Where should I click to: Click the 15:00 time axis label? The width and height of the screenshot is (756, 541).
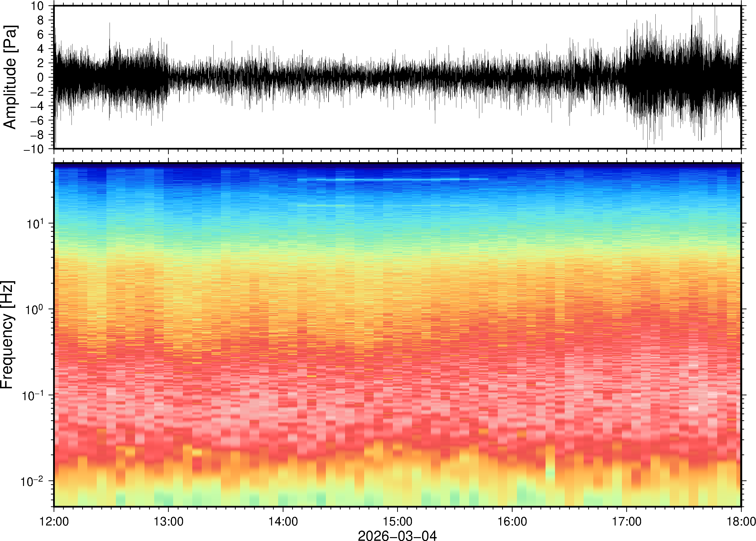pos(397,521)
